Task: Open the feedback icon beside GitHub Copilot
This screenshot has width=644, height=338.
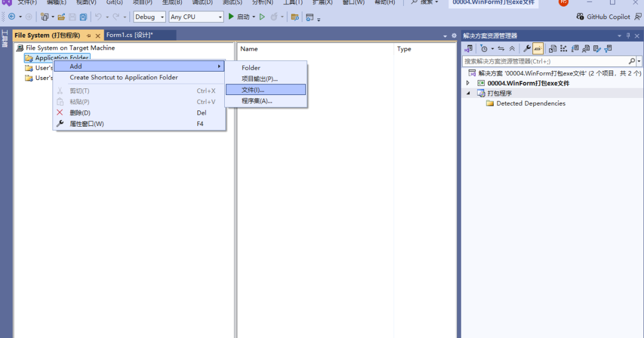Action: (638, 17)
